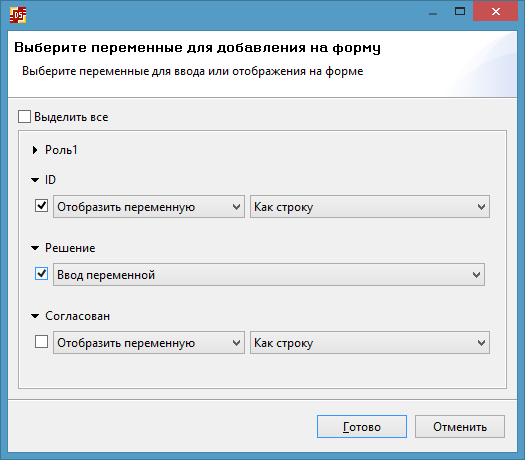Screen dimensions: 525x460
Task: Collapse the Решение section arrow
Action: tap(35, 248)
